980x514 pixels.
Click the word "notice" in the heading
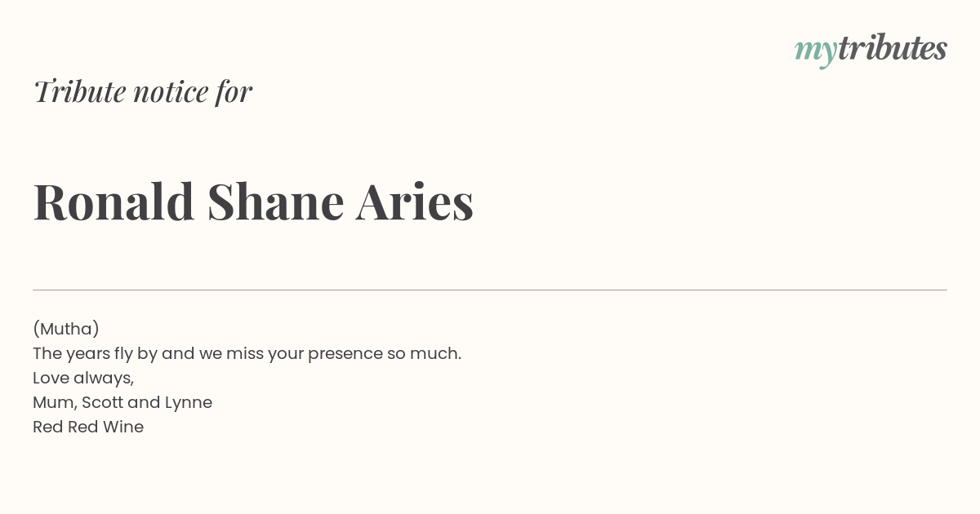pyautogui.click(x=171, y=91)
